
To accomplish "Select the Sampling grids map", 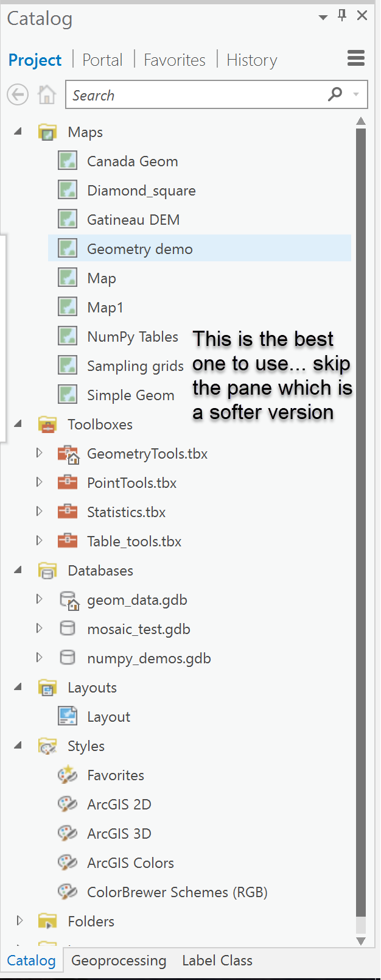I will click(135, 366).
